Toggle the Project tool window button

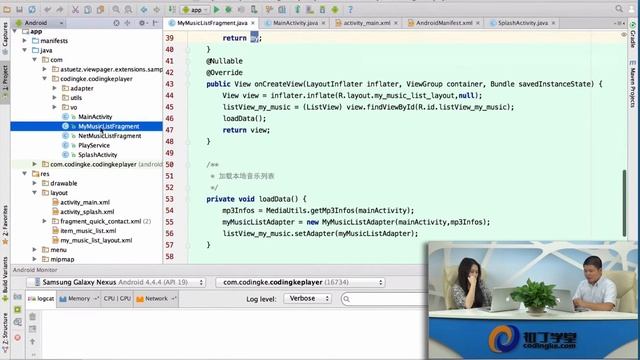(x=5, y=82)
